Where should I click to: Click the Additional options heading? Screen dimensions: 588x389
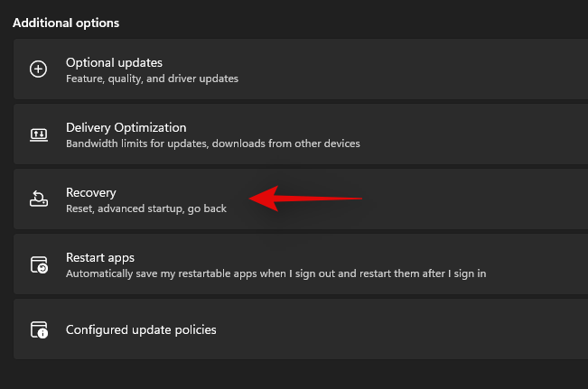[66, 22]
